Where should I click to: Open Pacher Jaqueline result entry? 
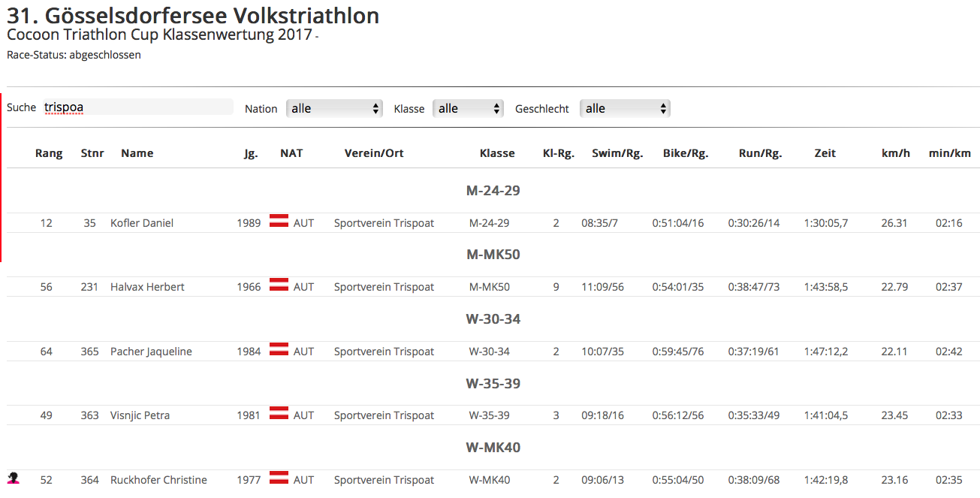click(151, 352)
